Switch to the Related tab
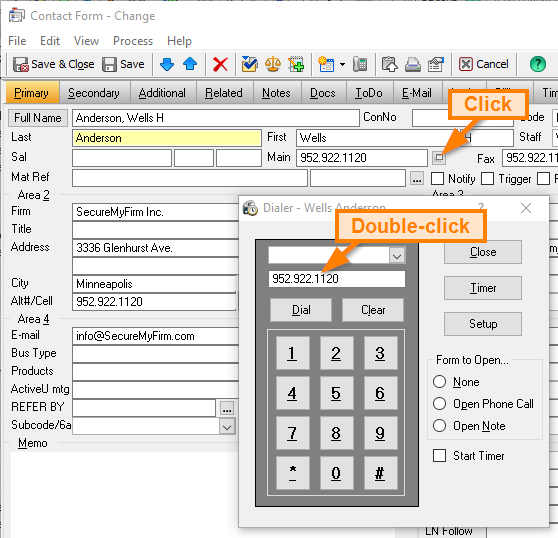 coord(224,93)
